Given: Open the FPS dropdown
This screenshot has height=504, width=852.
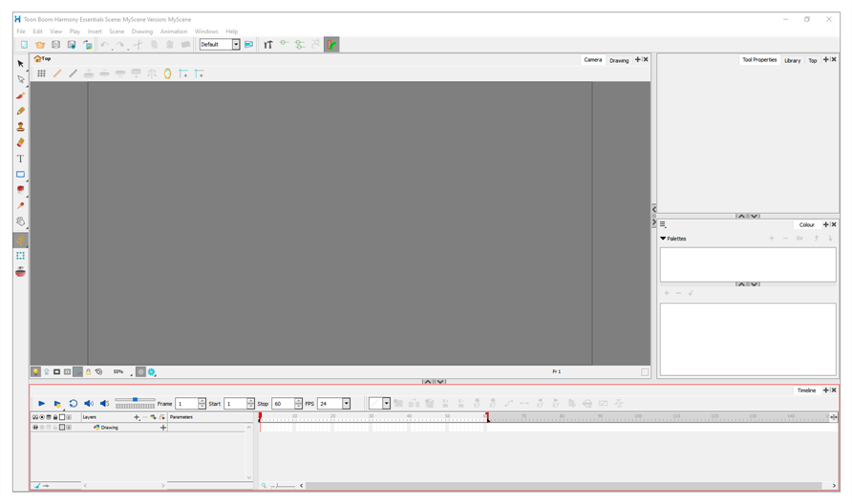Looking at the screenshot, I should point(346,404).
